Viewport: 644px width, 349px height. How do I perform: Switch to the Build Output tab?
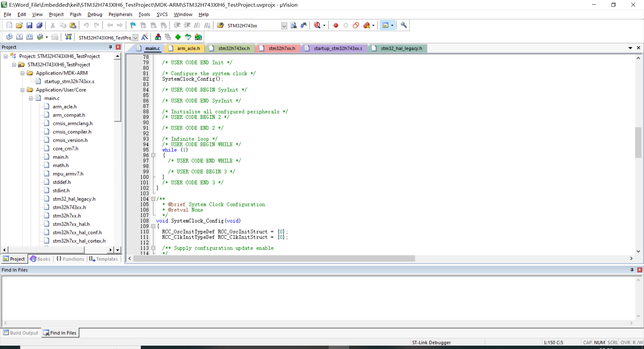click(x=21, y=333)
